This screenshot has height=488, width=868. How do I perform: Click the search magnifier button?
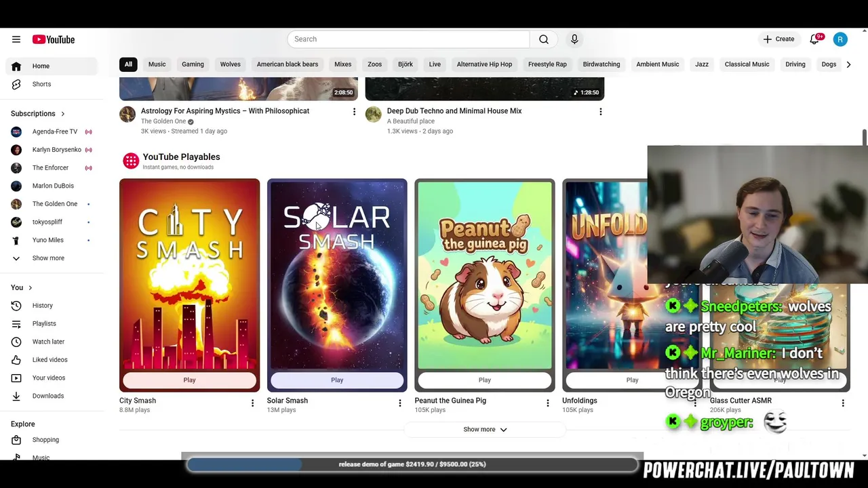(544, 39)
